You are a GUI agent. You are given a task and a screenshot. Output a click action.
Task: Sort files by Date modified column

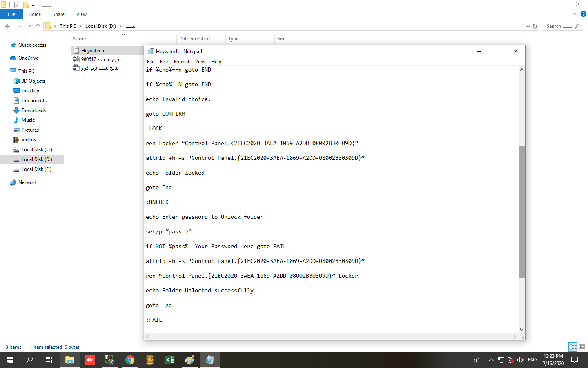tap(194, 39)
